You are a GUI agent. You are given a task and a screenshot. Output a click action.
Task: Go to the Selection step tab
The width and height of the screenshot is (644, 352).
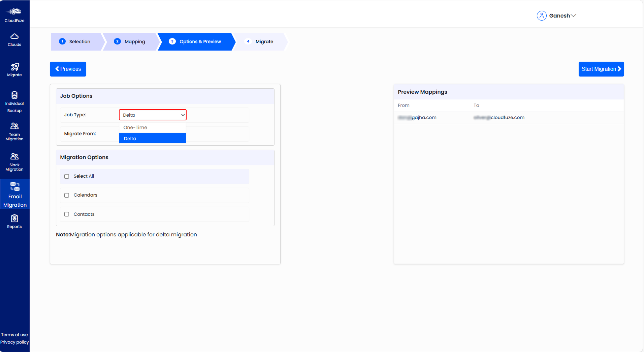[76, 42]
